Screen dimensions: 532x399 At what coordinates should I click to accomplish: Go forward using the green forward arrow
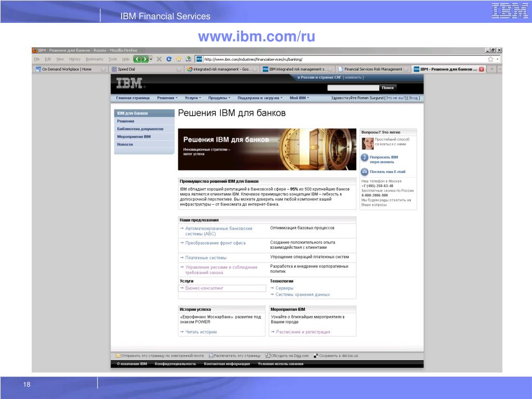point(145,59)
